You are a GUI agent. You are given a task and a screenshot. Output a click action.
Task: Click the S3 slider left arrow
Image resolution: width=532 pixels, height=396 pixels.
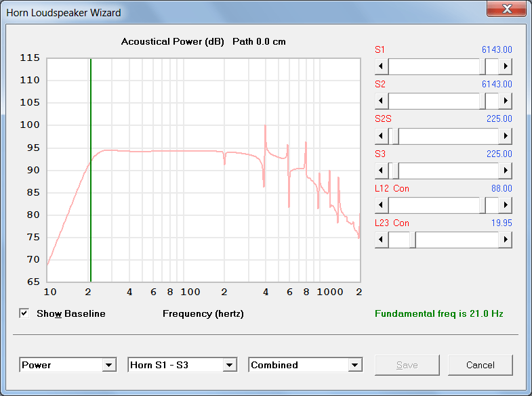(x=382, y=171)
